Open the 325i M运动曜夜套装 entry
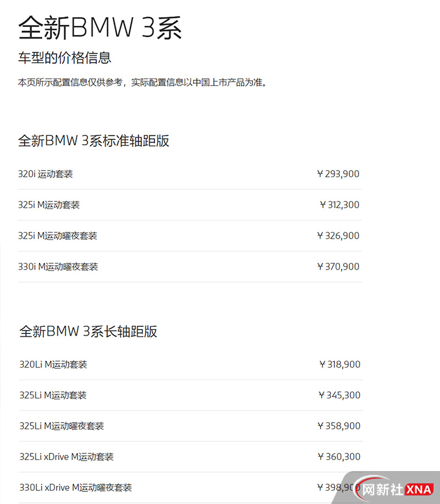This screenshot has height=504, width=440. (x=57, y=235)
